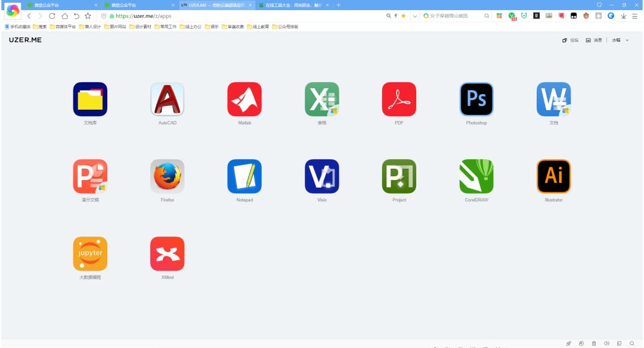This screenshot has height=348, width=644.
Task: Open the 论坛 forum link
Action: click(571, 40)
